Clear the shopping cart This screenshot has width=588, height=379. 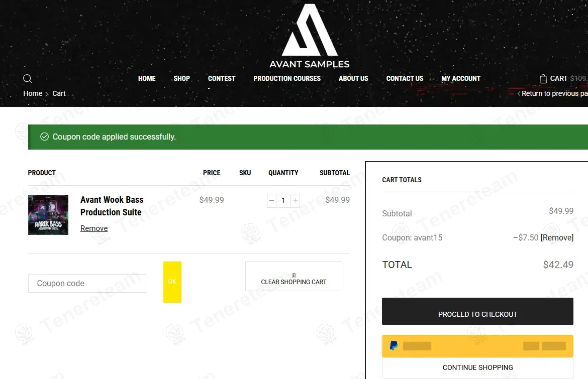click(293, 277)
